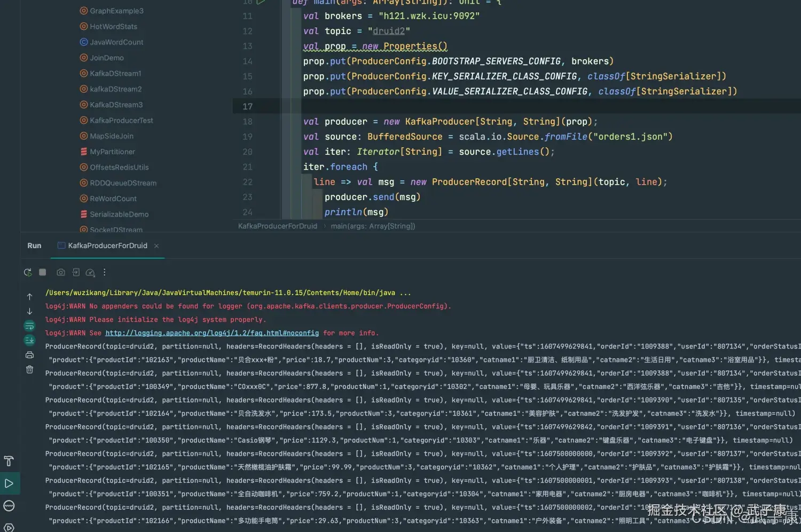Click the "h121.wzk.icu:9092" brokers string
801x532 pixels.
click(x=429, y=16)
